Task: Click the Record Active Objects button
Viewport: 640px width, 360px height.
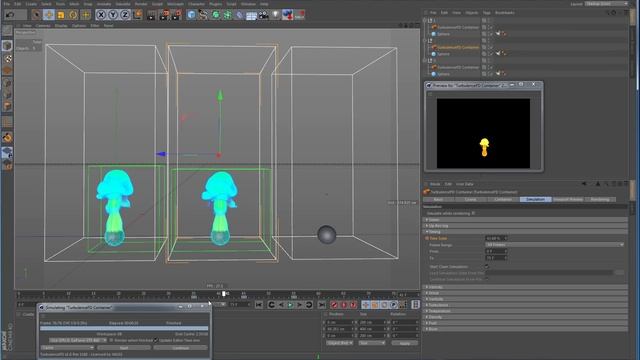Action: [334, 305]
